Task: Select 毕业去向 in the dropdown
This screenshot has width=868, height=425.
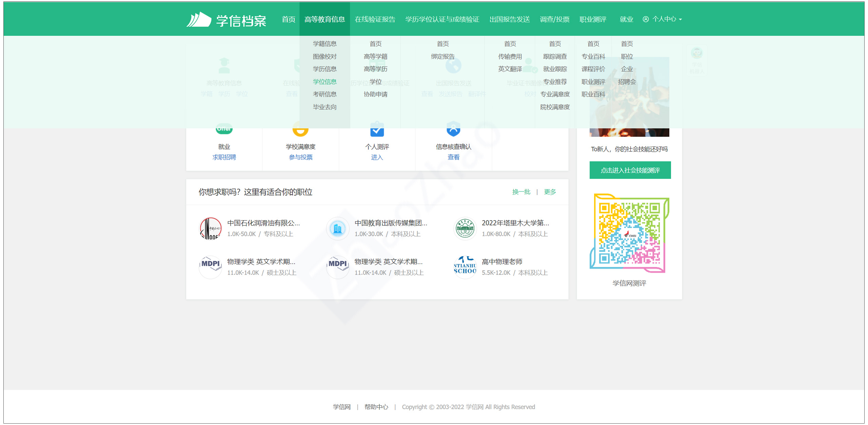Action: (324, 107)
